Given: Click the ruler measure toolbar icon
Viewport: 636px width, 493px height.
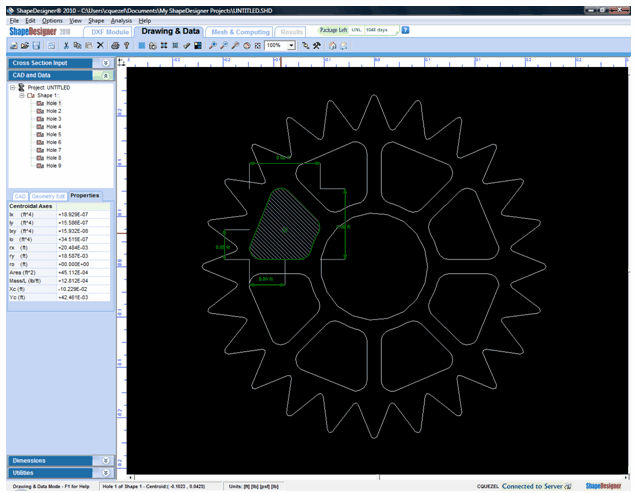Looking at the screenshot, I should pyautogui.click(x=187, y=46).
